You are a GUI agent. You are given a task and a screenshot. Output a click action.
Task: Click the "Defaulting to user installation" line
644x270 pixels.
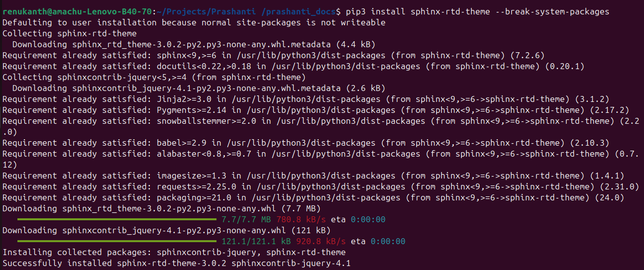click(x=194, y=22)
